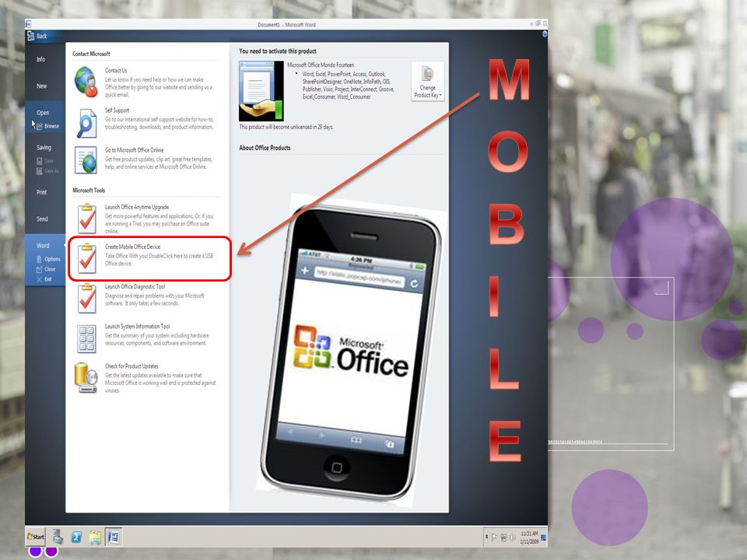Select Launch System Information Tool
Image resolution: width=747 pixels, height=560 pixels.
click(x=138, y=327)
